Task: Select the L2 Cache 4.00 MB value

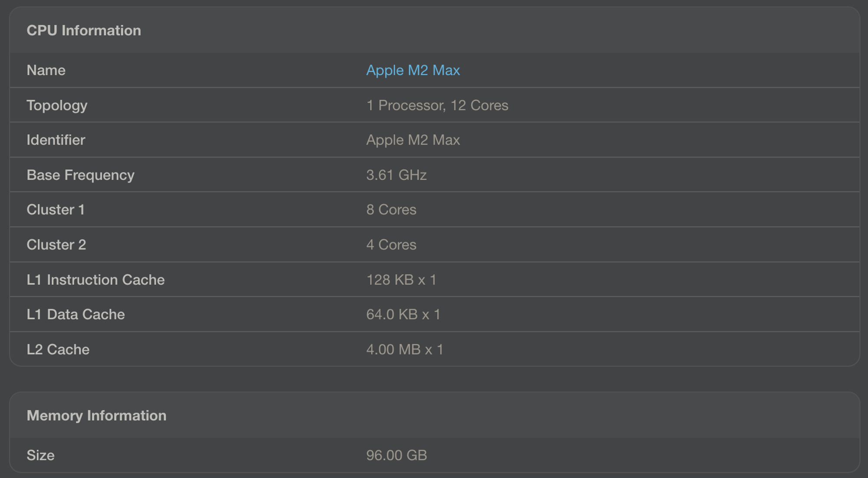Action: pos(404,349)
